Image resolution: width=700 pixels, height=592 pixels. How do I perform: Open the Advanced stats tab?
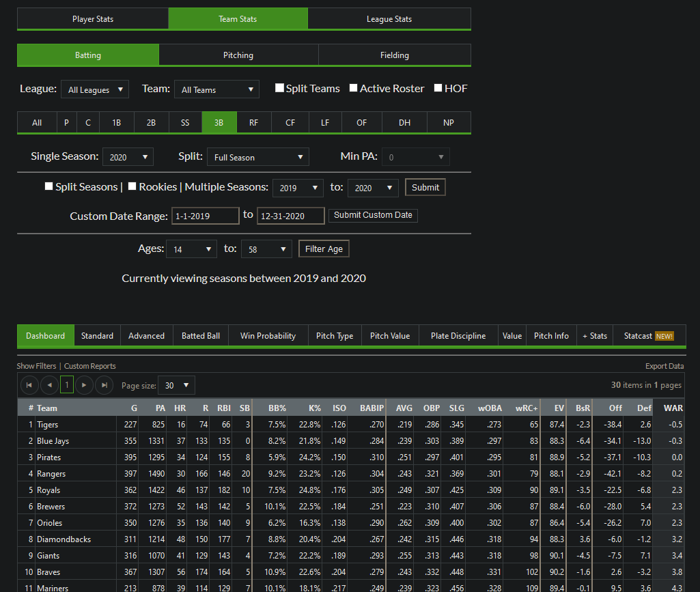[146, 336]
